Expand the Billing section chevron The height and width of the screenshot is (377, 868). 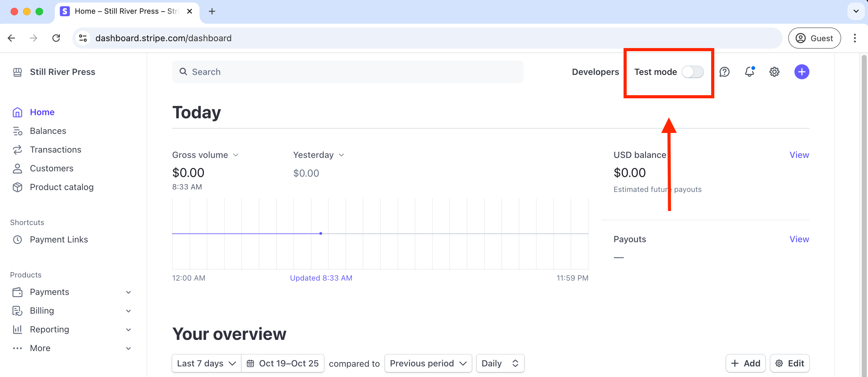coord(128,311)
